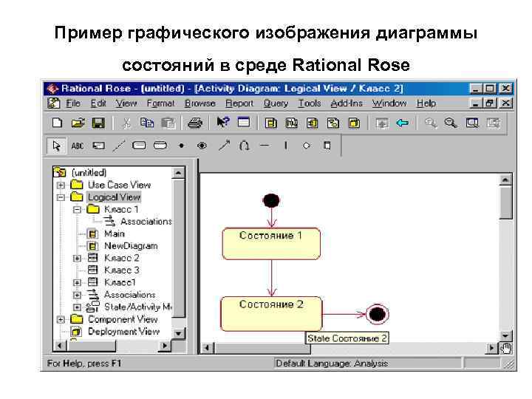
Task: Select the Activity oval tool
Action: pos(160,146)
